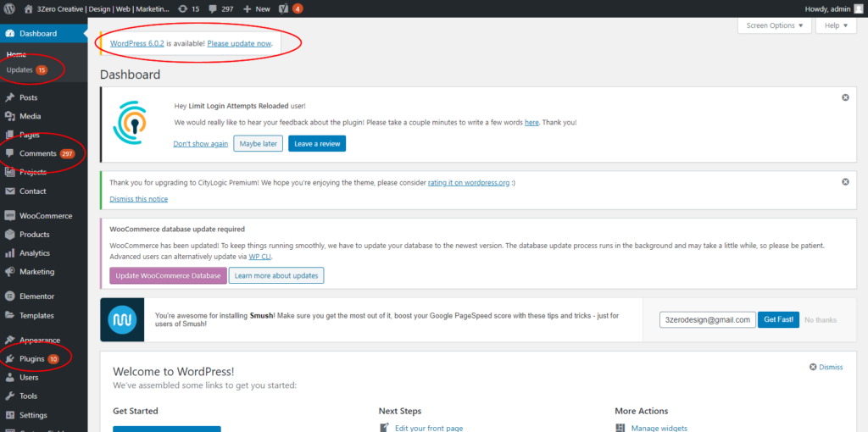Click the Maybe later button
868x432 pixels.
pyautogui.click(x=258, y=143)
